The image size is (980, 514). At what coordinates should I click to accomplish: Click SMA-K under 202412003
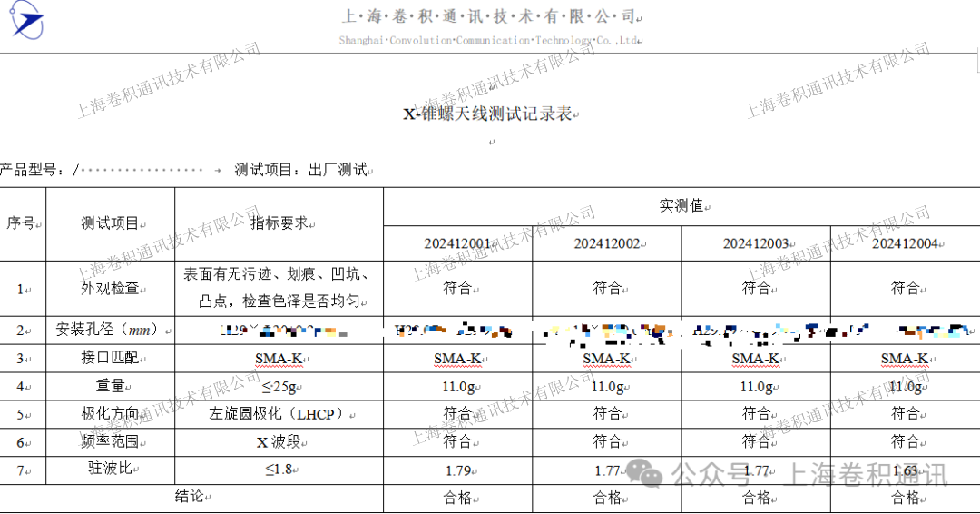pos(756,359)
